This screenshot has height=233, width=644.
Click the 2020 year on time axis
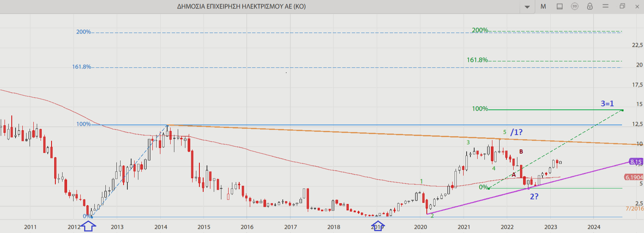pyautogui.click(x=420, y=227)
